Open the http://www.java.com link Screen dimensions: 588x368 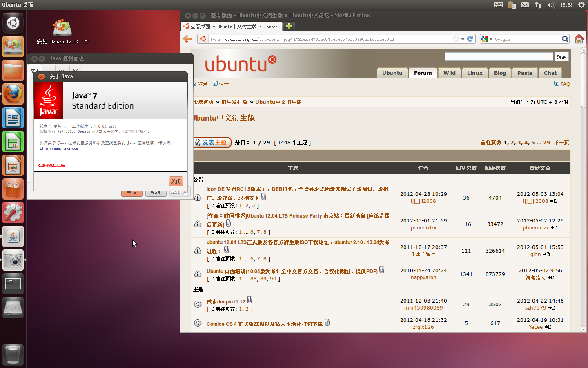(59, 148)
